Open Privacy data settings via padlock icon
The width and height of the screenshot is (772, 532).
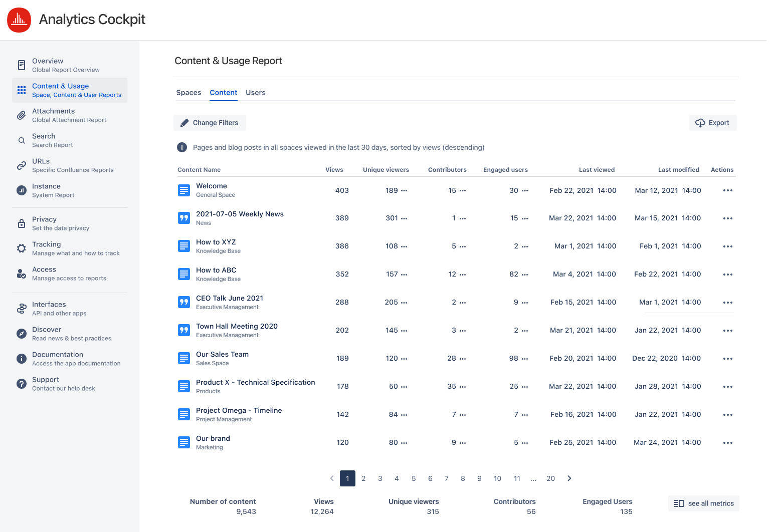tap(22, 223)
